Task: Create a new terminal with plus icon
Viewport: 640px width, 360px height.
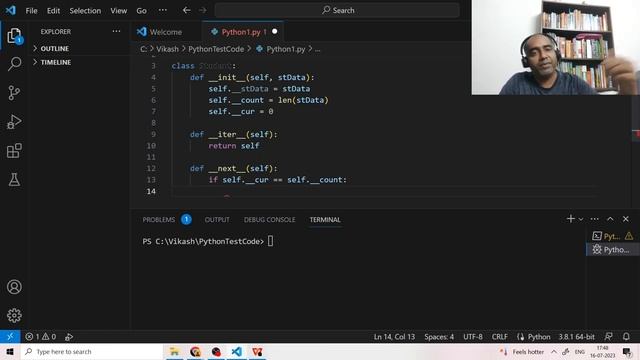Action: point(571,219)
